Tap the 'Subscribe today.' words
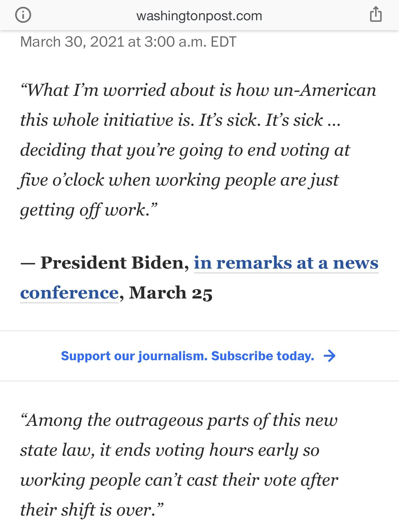 coord(263,356)
